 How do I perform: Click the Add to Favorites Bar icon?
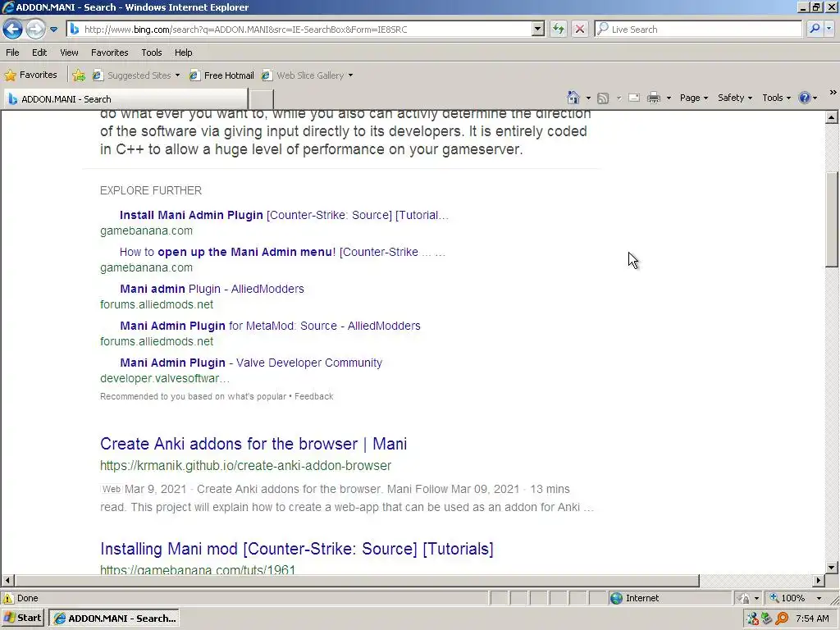(x=79, y=75)
